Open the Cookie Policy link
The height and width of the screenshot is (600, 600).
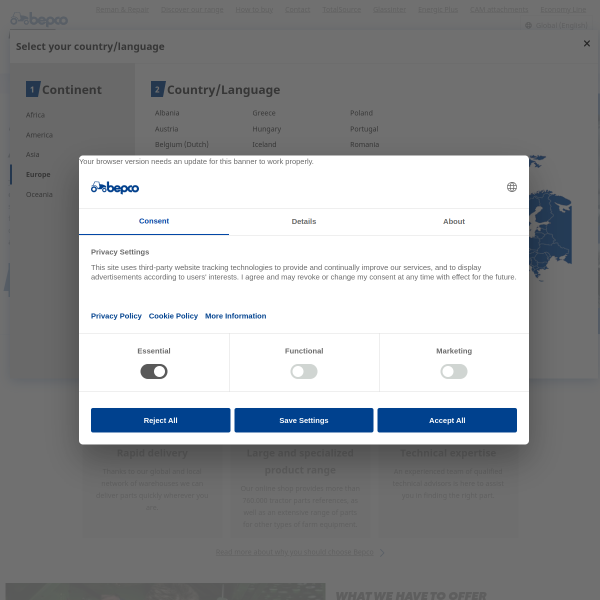[x=173, y=316]
